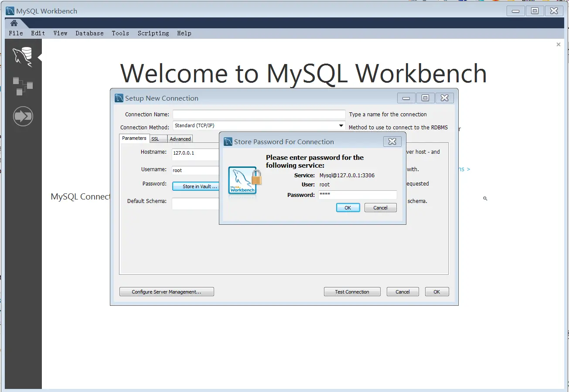Image resolution: width=569 pixels, height=392 pixels.
Task: Open the home tab icon
Action: click(14, 23)
